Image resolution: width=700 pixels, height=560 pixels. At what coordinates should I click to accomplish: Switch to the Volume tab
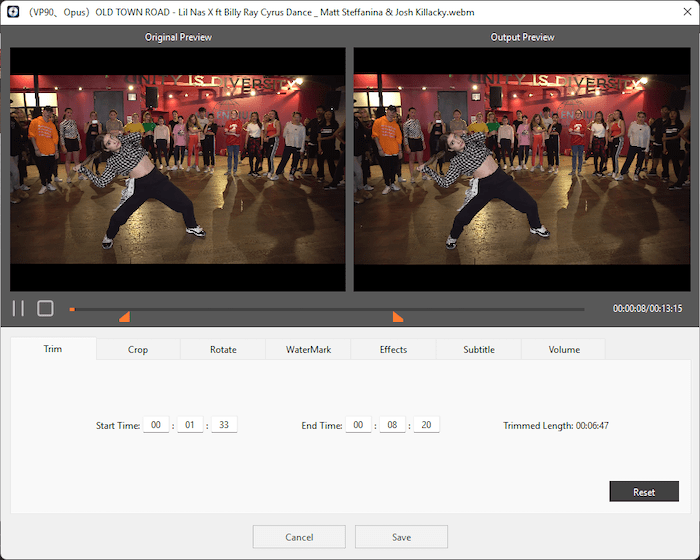(x=564, y=349)
